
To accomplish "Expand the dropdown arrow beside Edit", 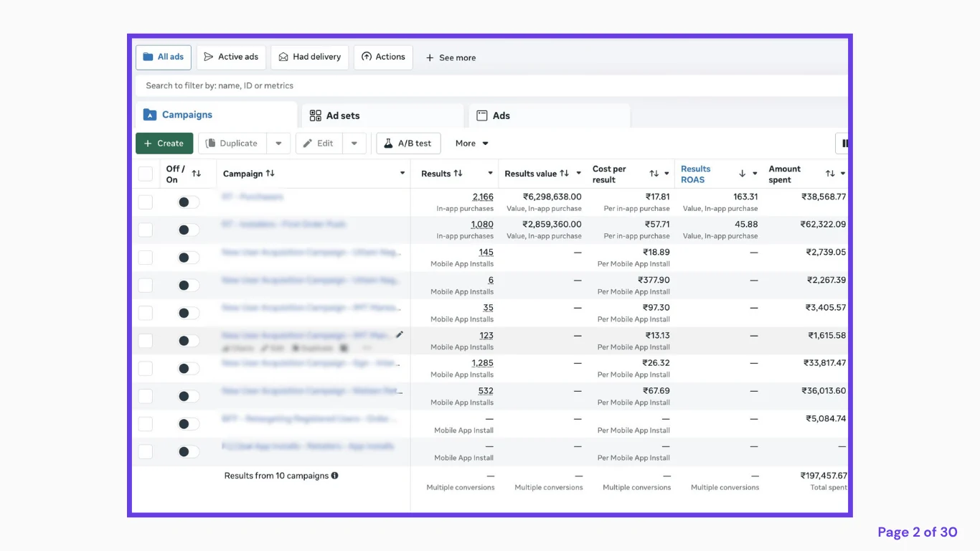I will 354,143.
